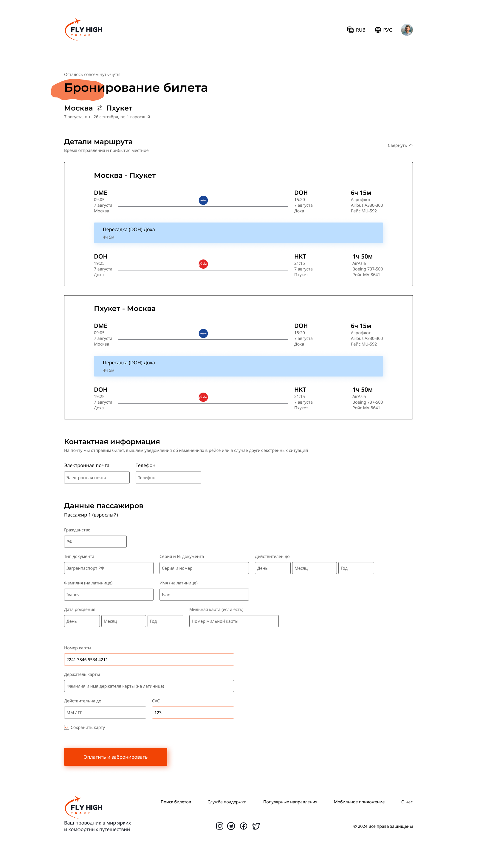Toggle the Сохранить карту checkbox

[x=67, y=727]
